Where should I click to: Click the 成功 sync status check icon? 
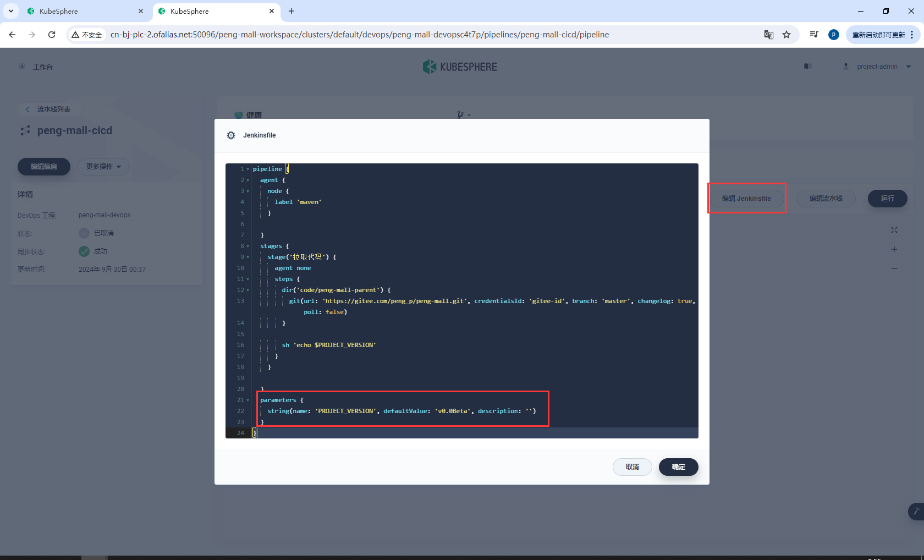coord(84,251)
